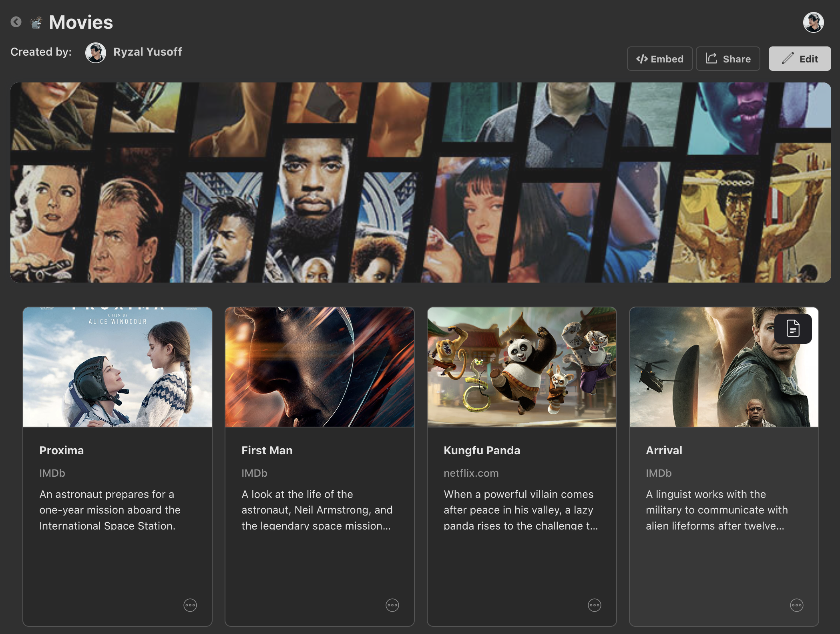The height and width of the screenshot is (634, 840).
Task: Click the Kungfu Panda poster thumbnail
Action: (x=522, y=367)
